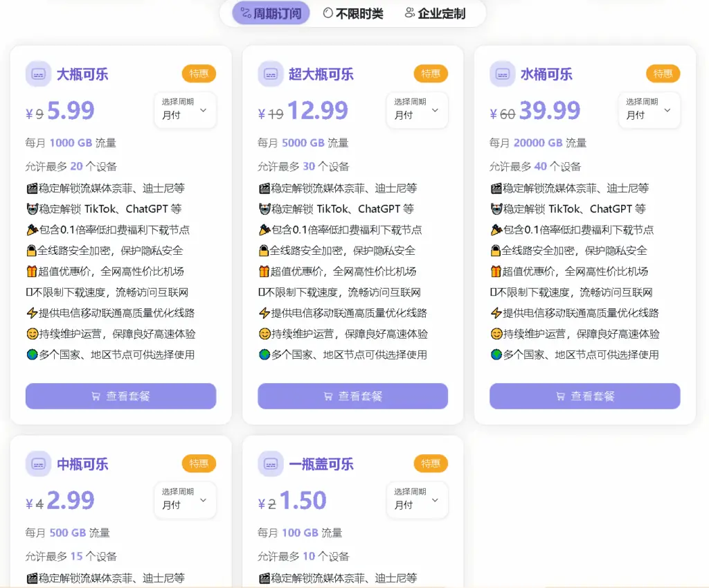Image resolution: width=709 pixels, height=588 pixels.
Task: Click the 特惠 badge on 水桶可乐
Action: [x=663, y=73]
